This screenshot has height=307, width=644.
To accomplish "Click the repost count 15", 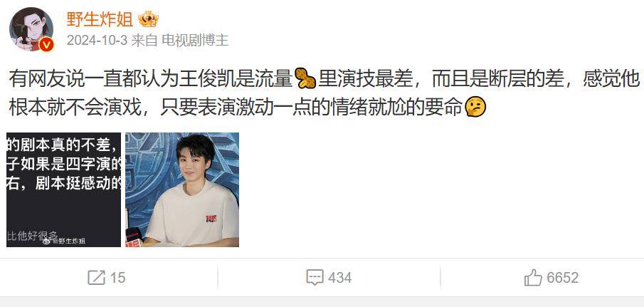I will tap(117, 278).
